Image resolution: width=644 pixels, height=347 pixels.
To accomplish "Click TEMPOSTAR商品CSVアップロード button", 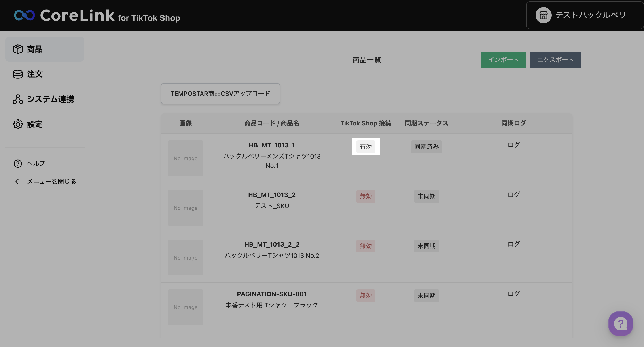I will [220, 93].
